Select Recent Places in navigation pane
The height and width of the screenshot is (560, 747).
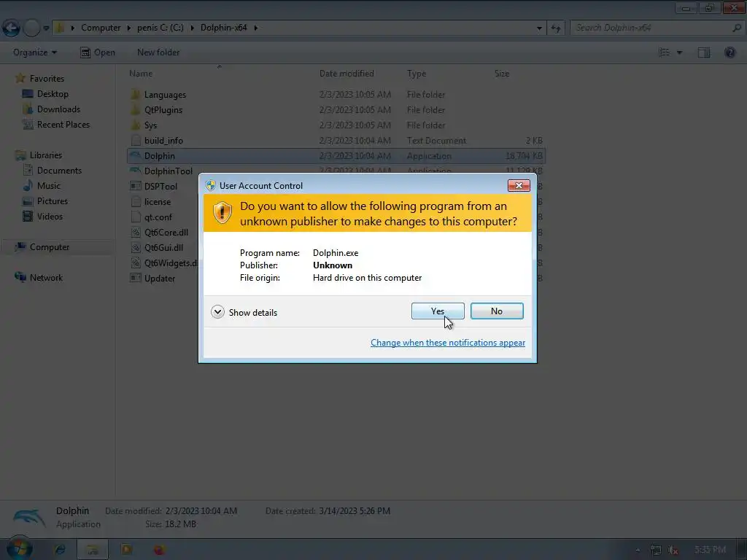[x=56, y=124]
